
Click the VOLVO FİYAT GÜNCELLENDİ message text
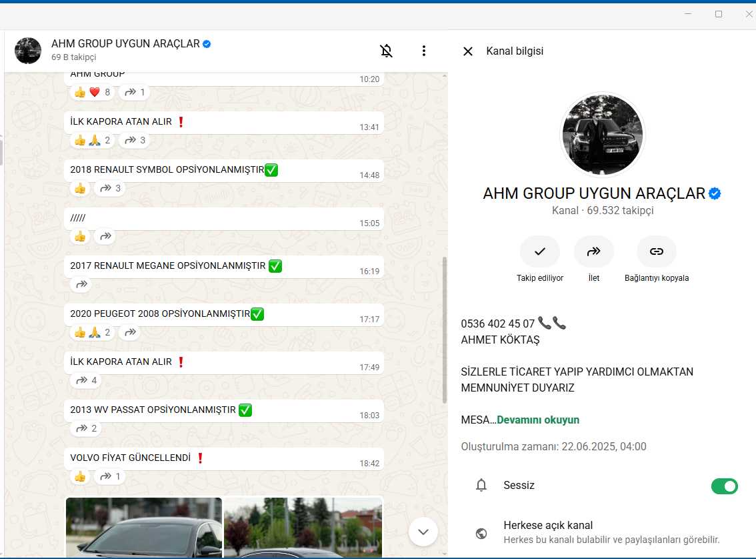tap(130, 458)
